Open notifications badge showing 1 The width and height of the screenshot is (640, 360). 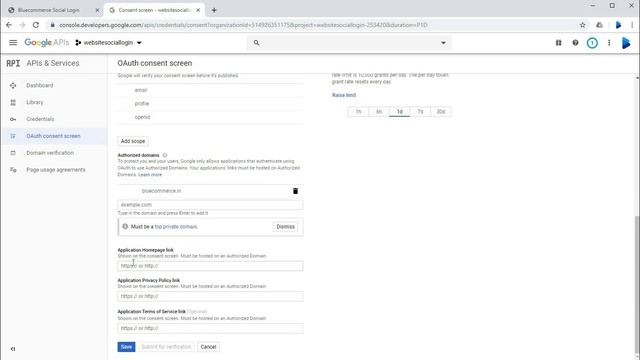592,43
